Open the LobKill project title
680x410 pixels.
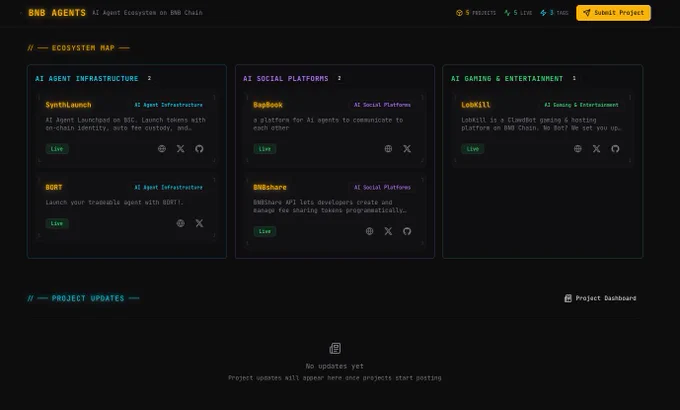click(x=476, y=105)
